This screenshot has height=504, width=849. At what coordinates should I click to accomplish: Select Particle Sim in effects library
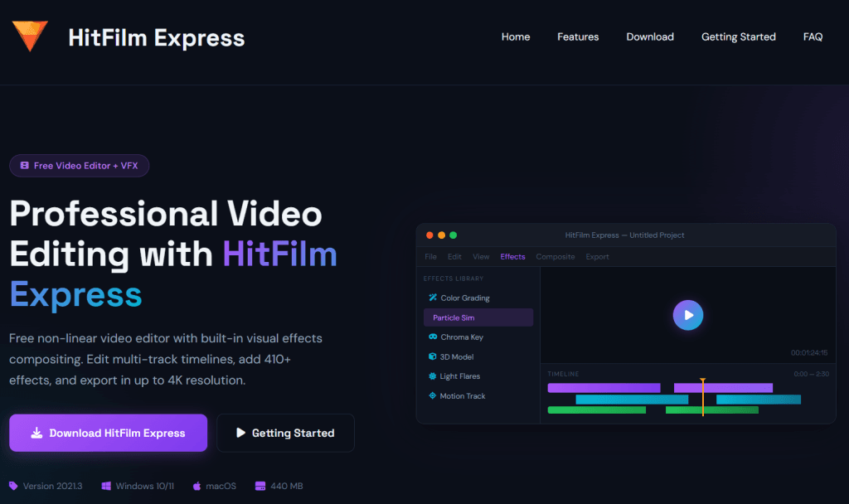(478, 317)
